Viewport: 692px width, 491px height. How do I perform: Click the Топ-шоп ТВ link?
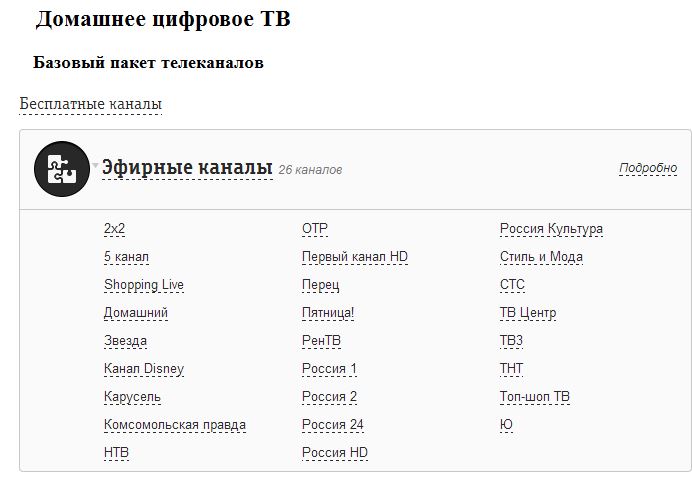[535, 397]
